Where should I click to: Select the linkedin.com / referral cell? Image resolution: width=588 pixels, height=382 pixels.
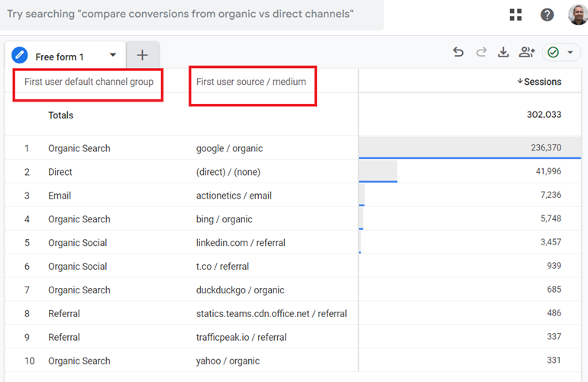point(241,243)
